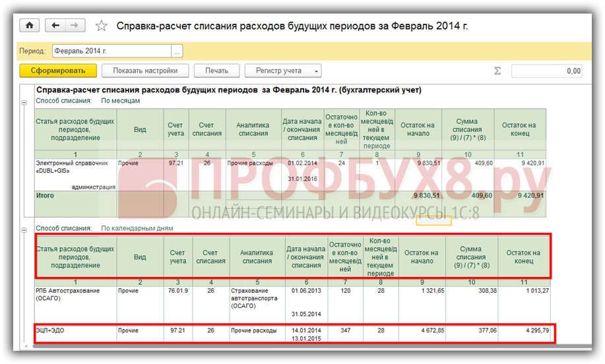Select Итого total 9 420,91
Screen dimensions: 605x364
click(x=530, y=195)
